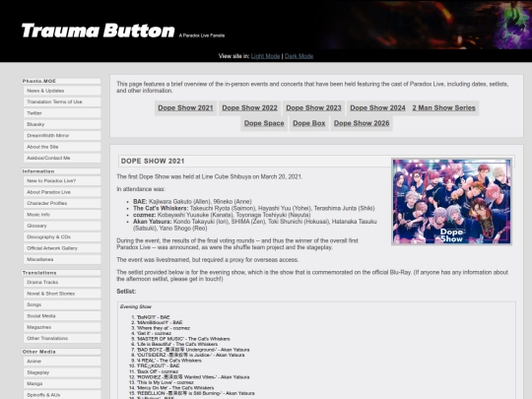Image resolution: width=532 pixels, height=399 pixels.
Task: Open New to Paradox Live? page
Action: (62, 181)
